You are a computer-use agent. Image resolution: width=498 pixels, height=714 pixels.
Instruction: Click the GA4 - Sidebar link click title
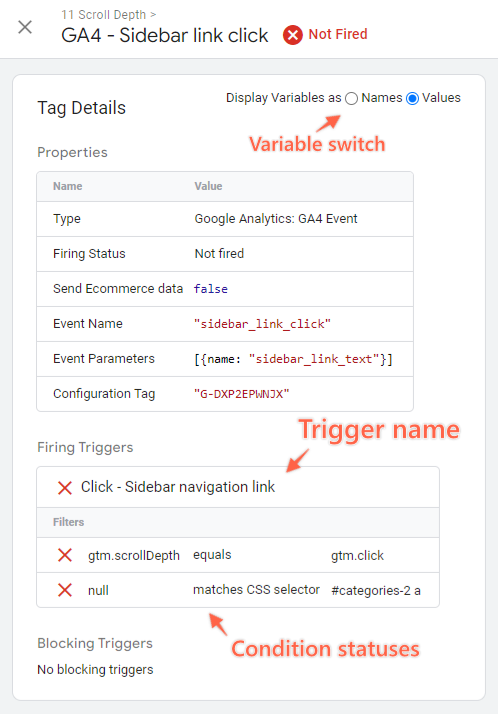coord(165,36)
